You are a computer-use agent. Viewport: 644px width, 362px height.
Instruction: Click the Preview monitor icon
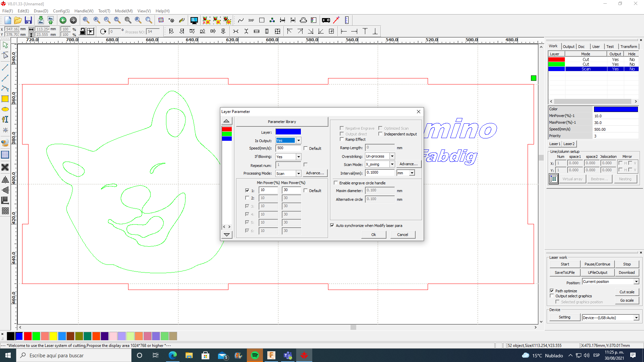tap(194, 20)
